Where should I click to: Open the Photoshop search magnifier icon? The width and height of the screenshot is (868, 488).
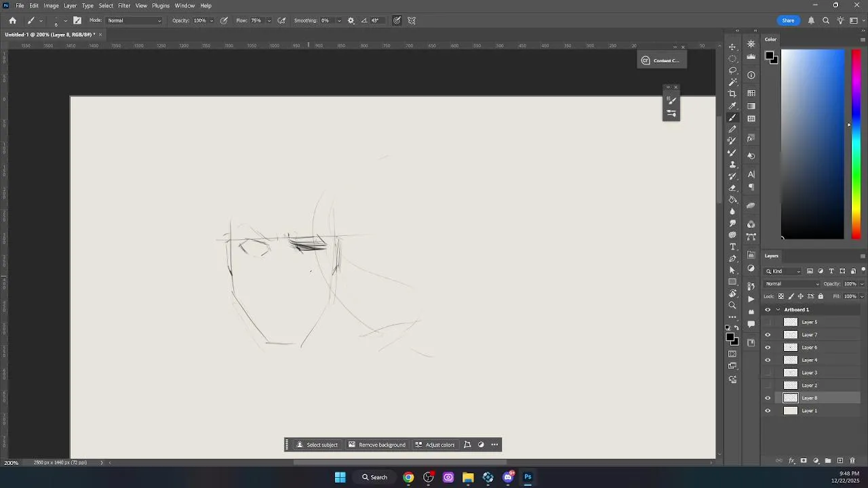click(x=826, y=20)
